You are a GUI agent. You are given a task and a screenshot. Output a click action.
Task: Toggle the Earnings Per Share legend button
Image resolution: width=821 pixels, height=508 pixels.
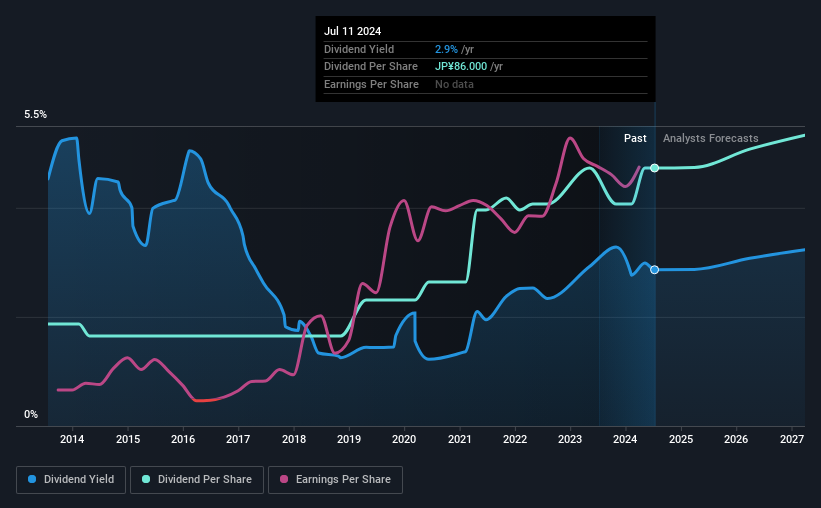[335, 480]
